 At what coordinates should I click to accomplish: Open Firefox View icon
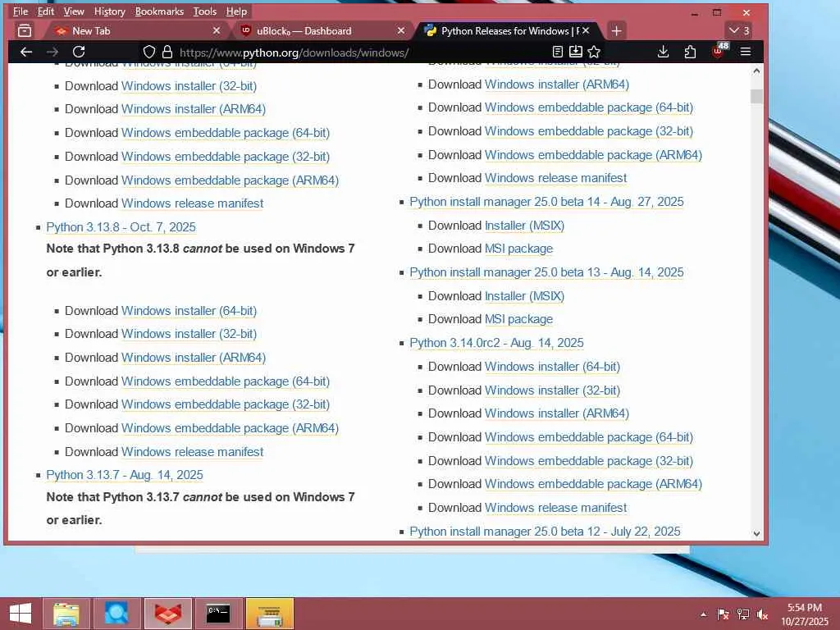(25, 31)
